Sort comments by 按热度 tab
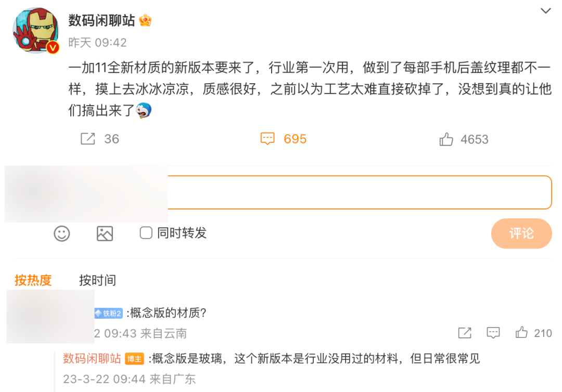The height and width of the screenshot is (392, 562). click(33, 280)
